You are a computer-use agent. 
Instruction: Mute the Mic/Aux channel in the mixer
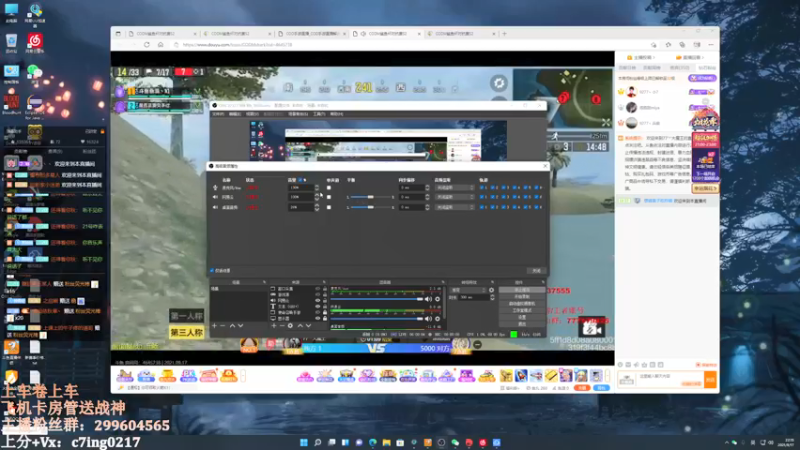[429, 299]
